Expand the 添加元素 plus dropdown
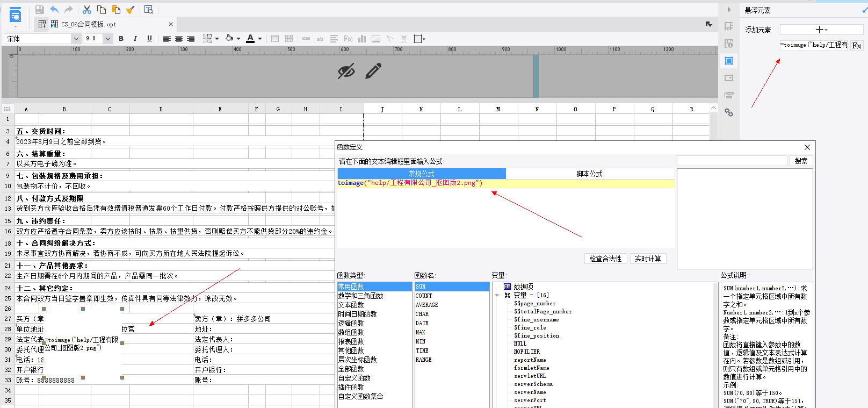The height and width of the screenshot is (408, 868). tap(821, 30)
